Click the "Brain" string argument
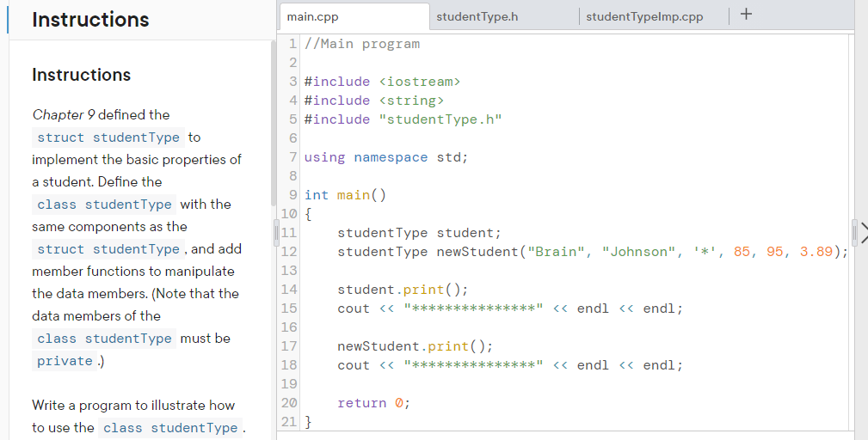Screen dimensions: 868x440 click(557, 252)
